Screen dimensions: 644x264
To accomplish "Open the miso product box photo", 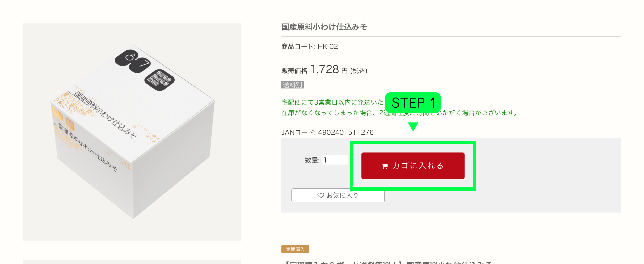I will [132, 132].
